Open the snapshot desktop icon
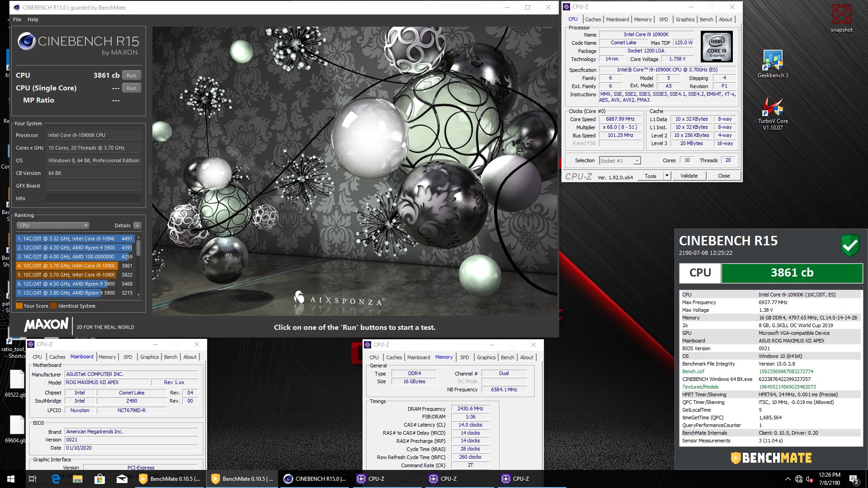This screenshot has width=868, height=488. point(841,18)
